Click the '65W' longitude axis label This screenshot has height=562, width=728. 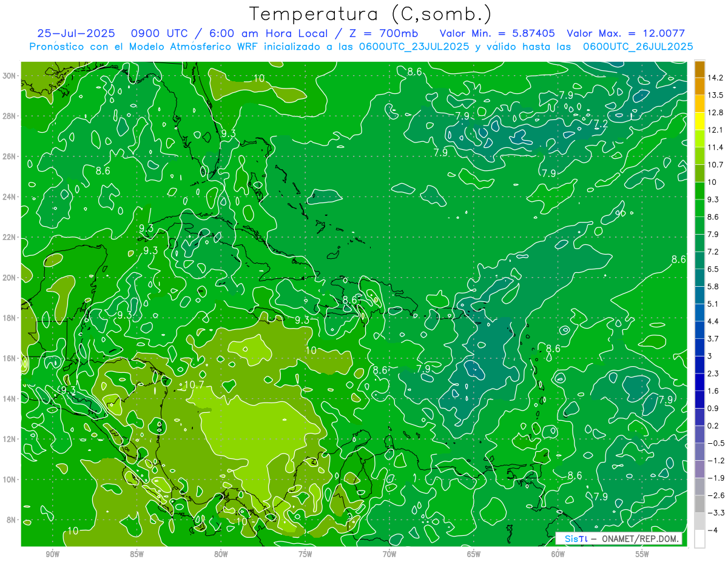click(474, 554)
